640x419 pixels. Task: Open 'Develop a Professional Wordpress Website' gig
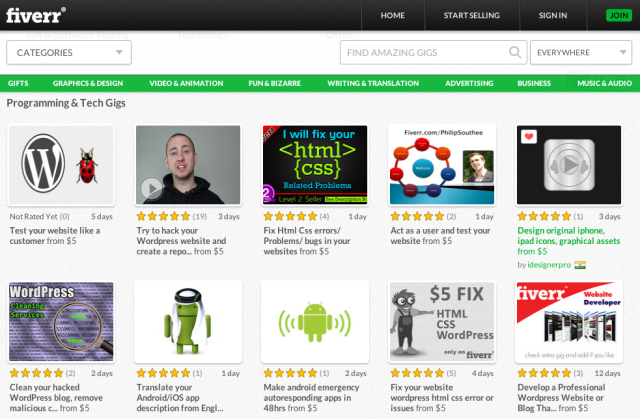[x=561, y=397]
